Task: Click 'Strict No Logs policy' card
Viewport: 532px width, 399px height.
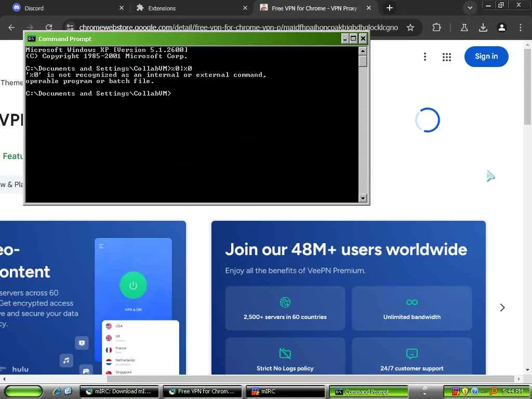Action: tap(285, 356)
